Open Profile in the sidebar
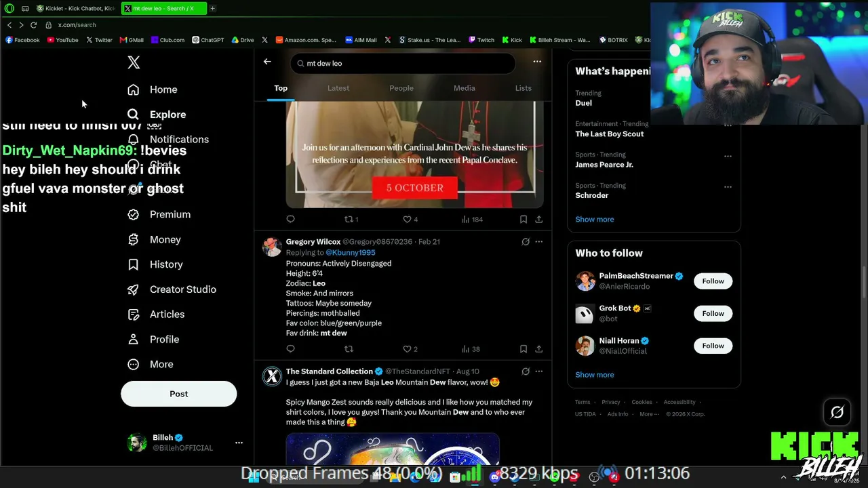The height and width of the screenshot is (488, 868). [153, 339]
